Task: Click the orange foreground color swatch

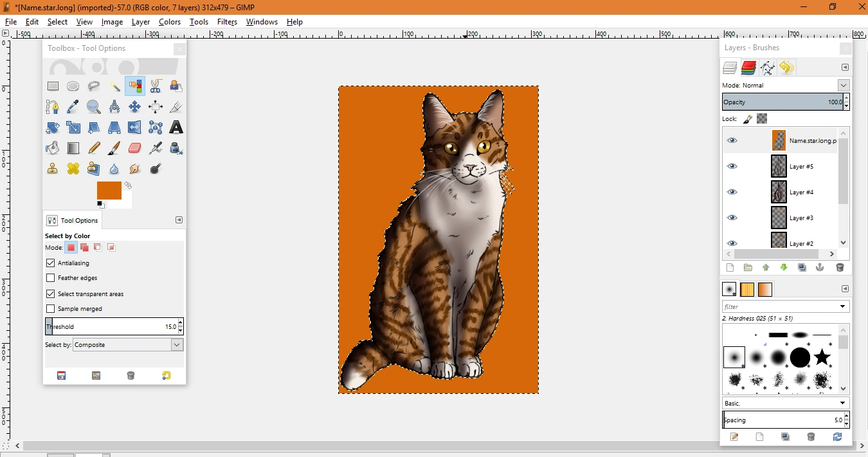Action: [108, 190]
